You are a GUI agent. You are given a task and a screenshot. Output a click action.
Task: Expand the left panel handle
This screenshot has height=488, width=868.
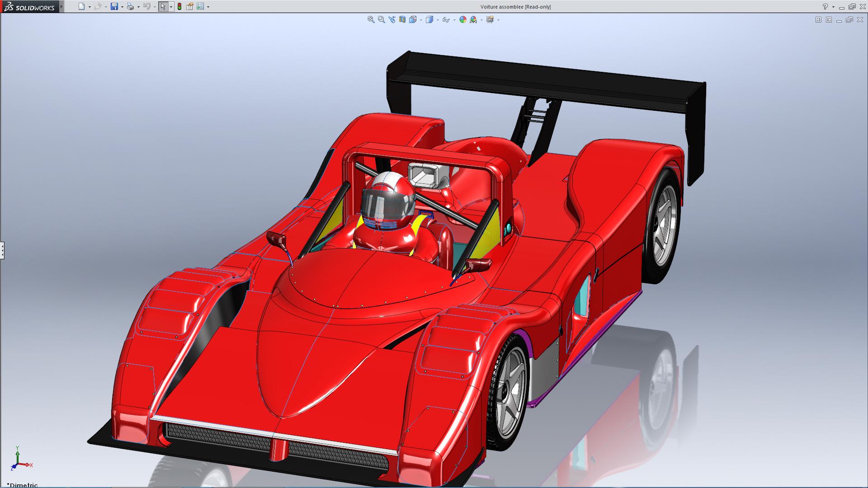pos(2,250)
